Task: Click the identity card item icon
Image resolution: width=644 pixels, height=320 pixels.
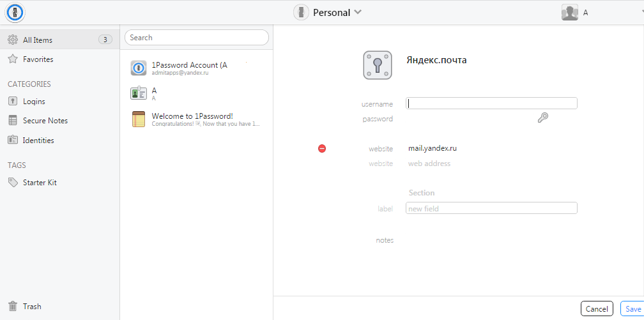Action: (139, 93)
